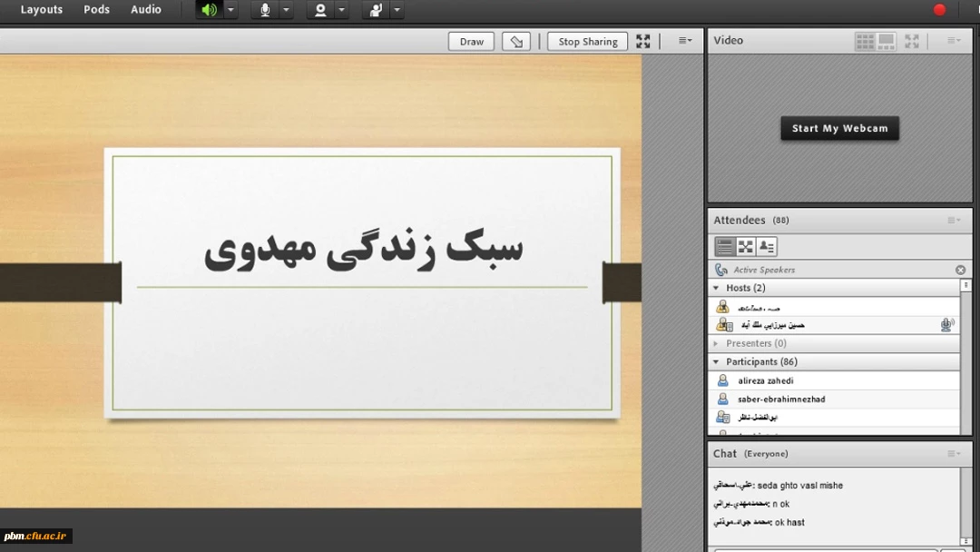Toggle the microphone icon in the top bar
The height and width of the screenshot is (552, 980).
(x=265, y=10)
